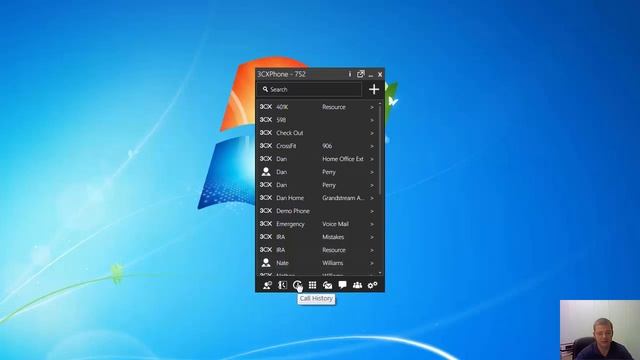Viewport: 640px width, 360px height.
Task: Expand the CrossFit 906 row chevron
Action: point(372,146)
